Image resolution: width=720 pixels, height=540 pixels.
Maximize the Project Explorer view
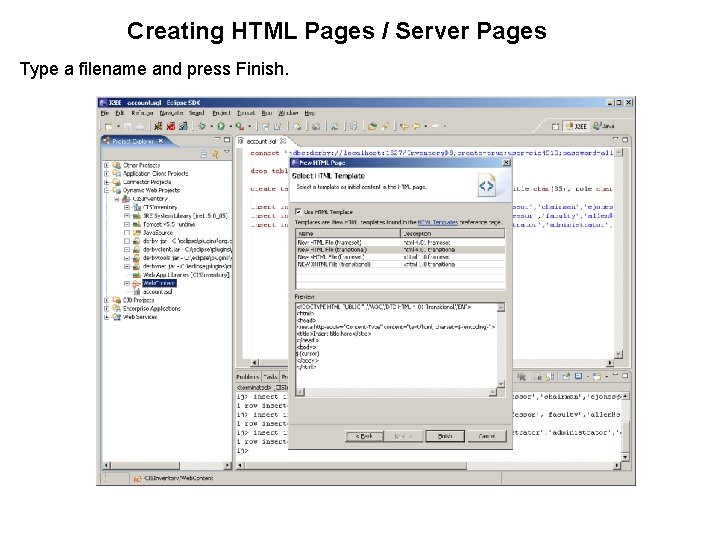[227, 139]
